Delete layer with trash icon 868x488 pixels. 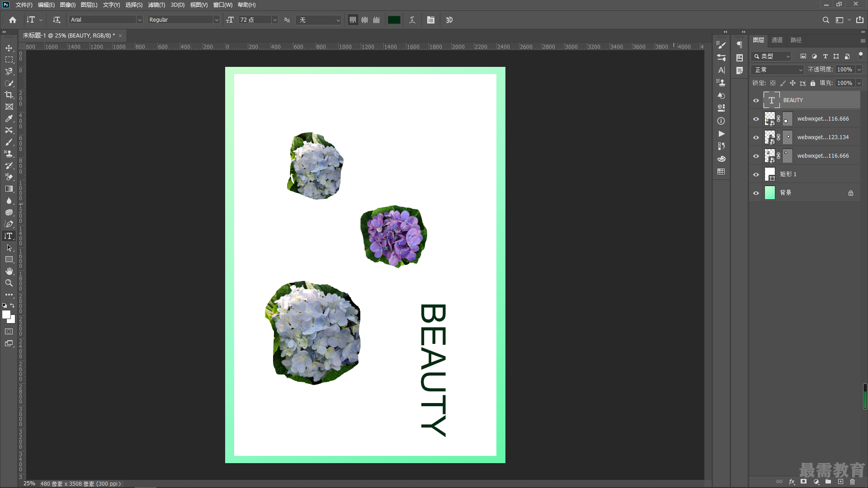click(853, 482)
